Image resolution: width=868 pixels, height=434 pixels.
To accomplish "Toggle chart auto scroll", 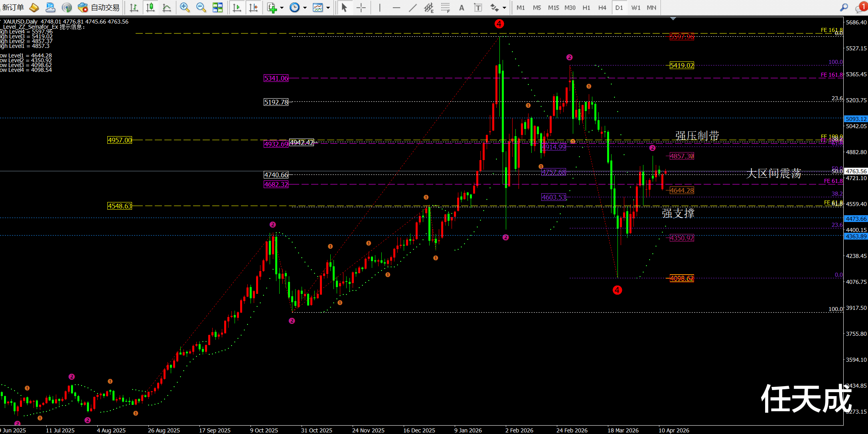I will (237, 8).
